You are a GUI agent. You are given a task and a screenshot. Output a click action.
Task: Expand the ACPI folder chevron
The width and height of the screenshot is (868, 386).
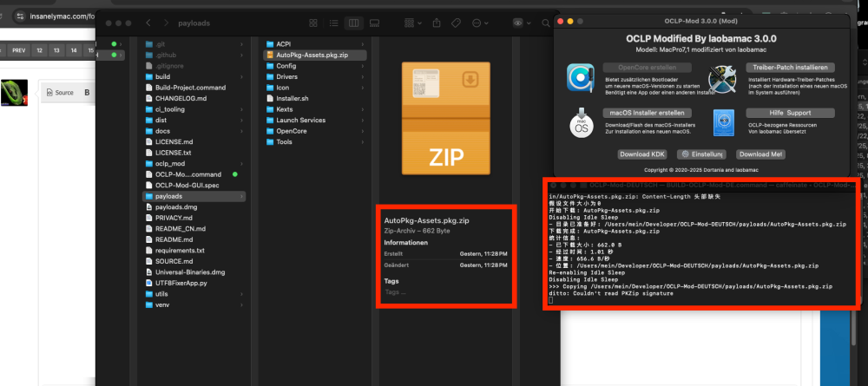[x=363, y=43]
